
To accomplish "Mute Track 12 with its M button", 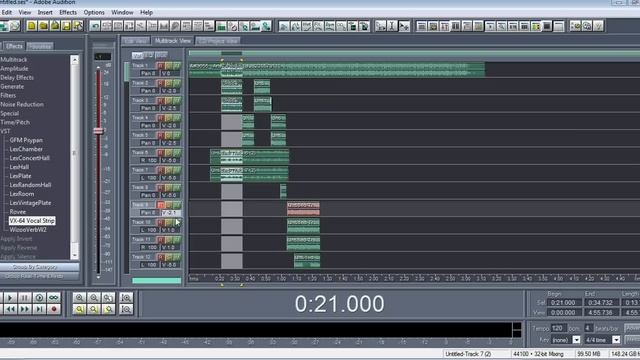I will pyautogui.click(x=176, y=257).
